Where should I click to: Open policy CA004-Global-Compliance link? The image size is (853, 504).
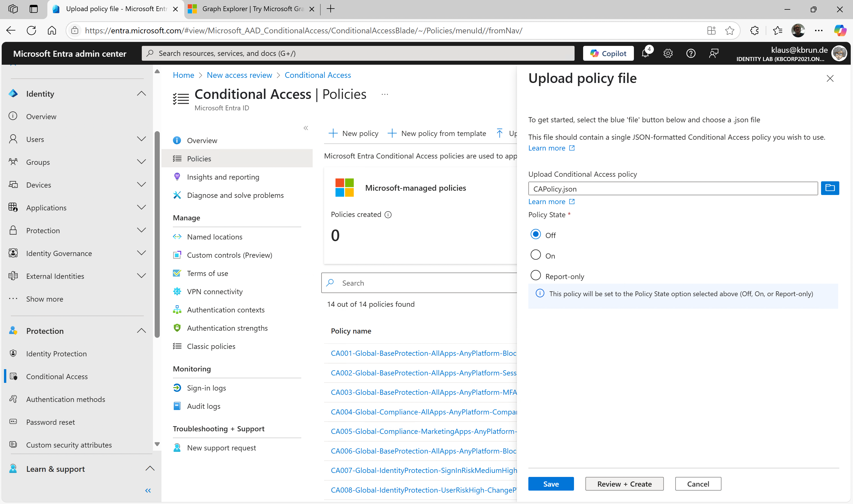tap(423, 412)
